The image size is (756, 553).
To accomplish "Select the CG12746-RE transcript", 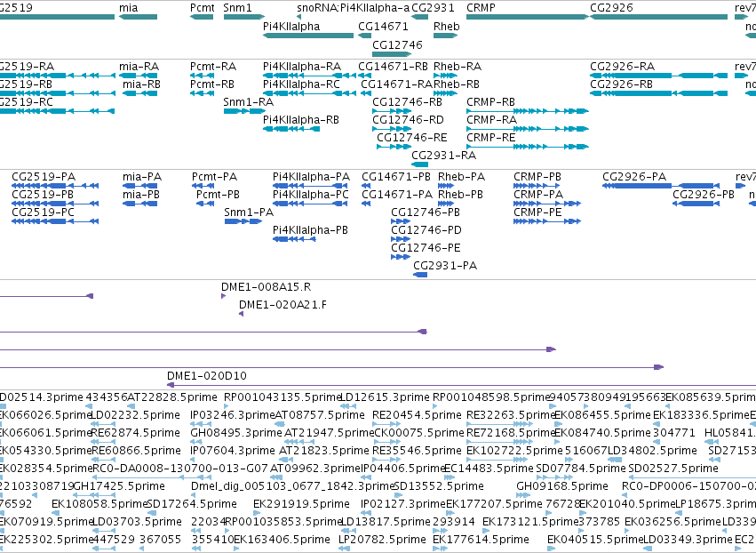I will click(x=394, y=147).
